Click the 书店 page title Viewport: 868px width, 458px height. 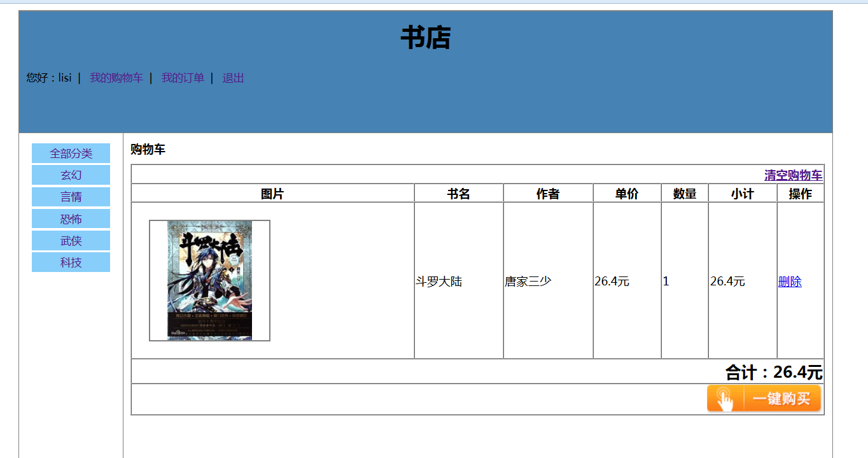click(426, 38)
